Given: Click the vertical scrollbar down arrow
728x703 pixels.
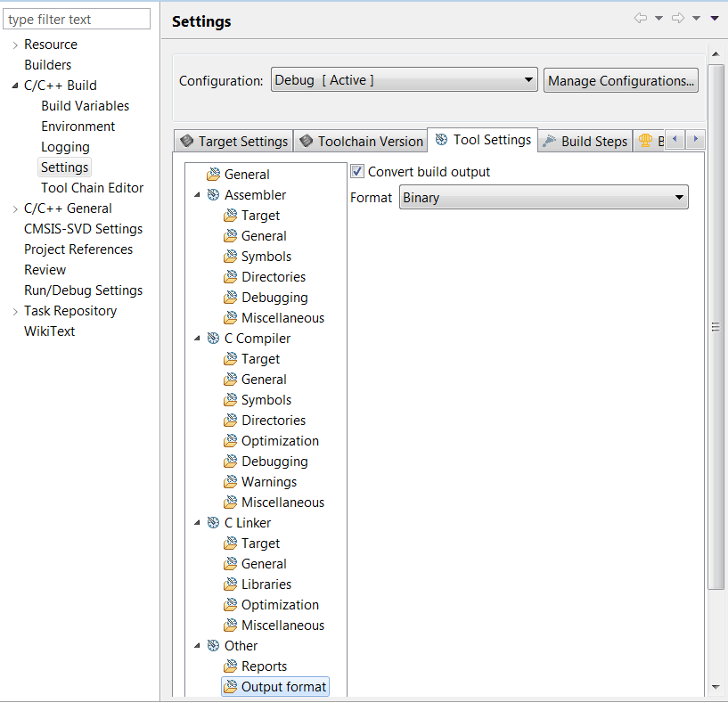Looking at the screenshot, I should [716, 687].
